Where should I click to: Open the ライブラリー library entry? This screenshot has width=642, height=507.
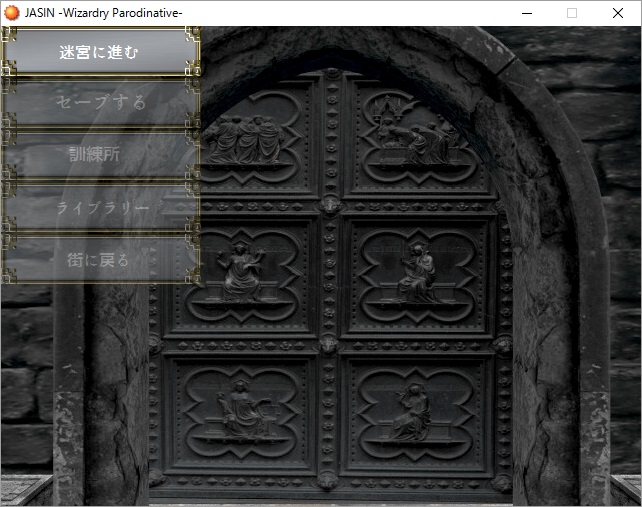(101, 207)
